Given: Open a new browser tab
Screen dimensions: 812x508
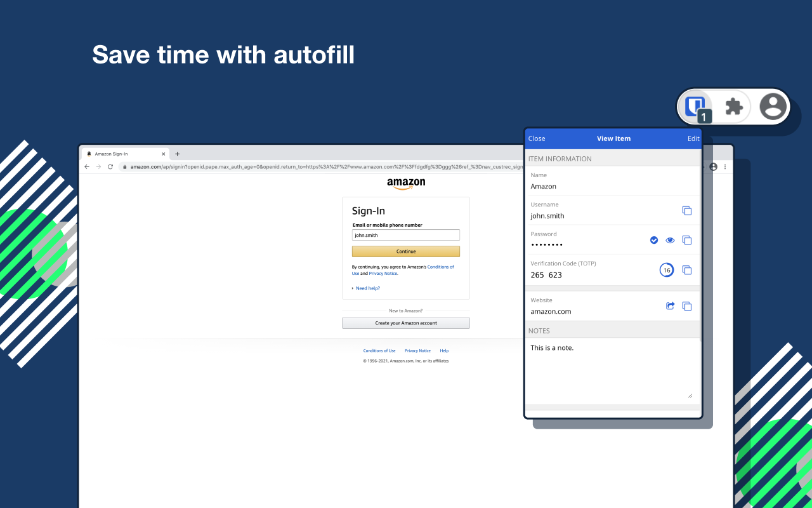Looking at the screenshot, I should coord(177,154).
